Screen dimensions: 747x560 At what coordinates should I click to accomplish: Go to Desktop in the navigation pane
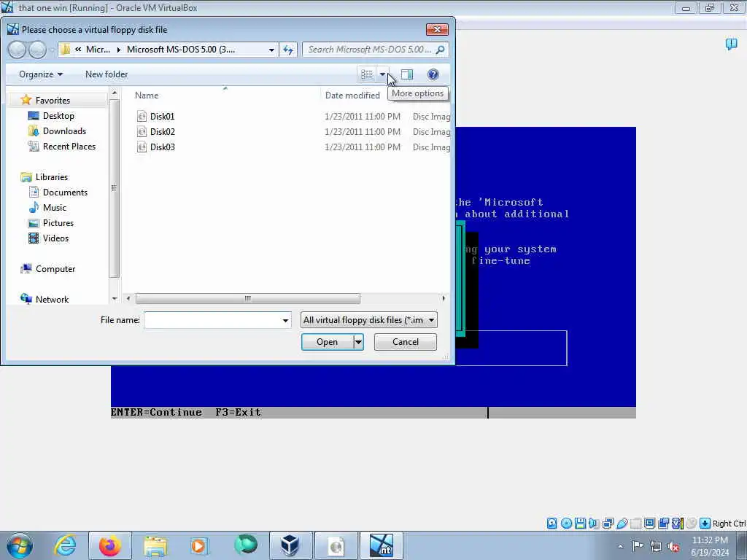coord(58,116)
